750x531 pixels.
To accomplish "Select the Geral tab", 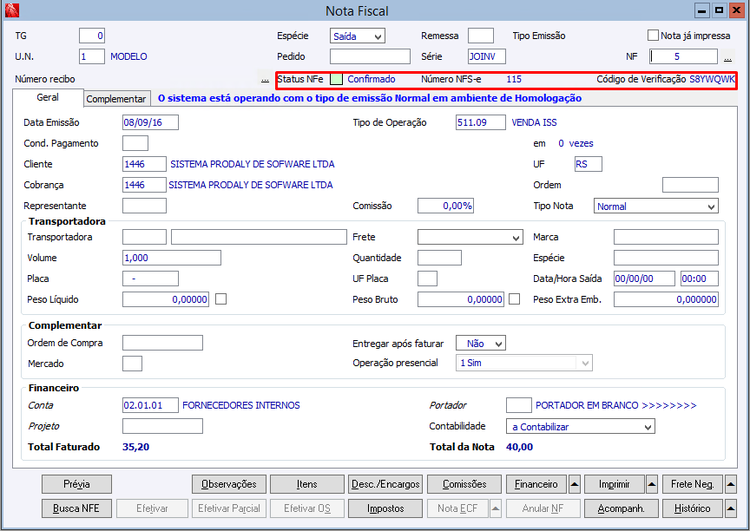I will [47, 98].
